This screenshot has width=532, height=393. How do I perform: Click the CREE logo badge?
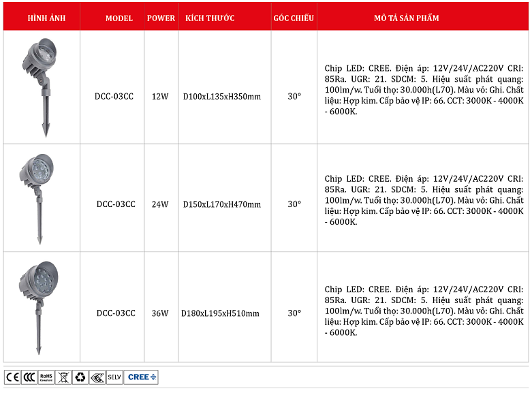pyautogui.click(x=141, y=377)
